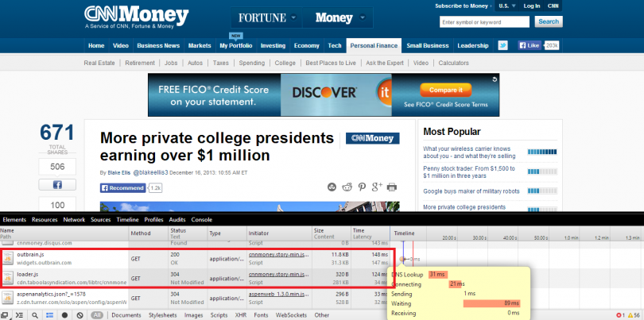Filter network requests by Fonts

[262, 315]
